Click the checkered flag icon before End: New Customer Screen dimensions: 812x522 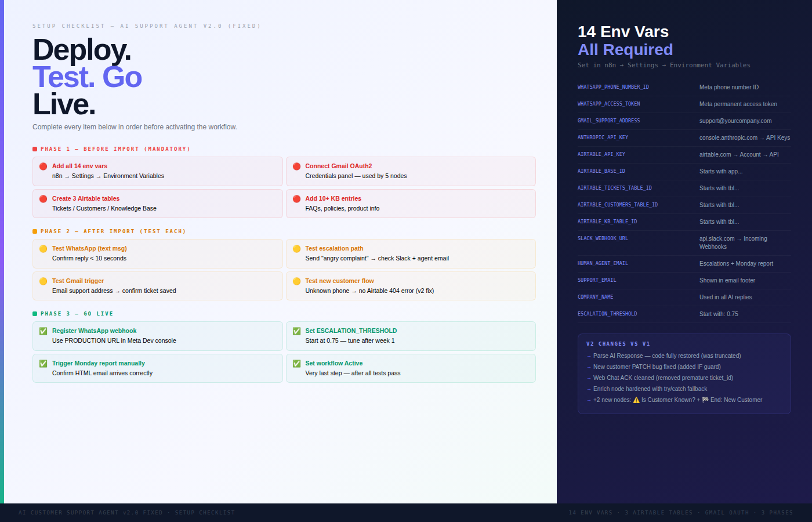705,400
